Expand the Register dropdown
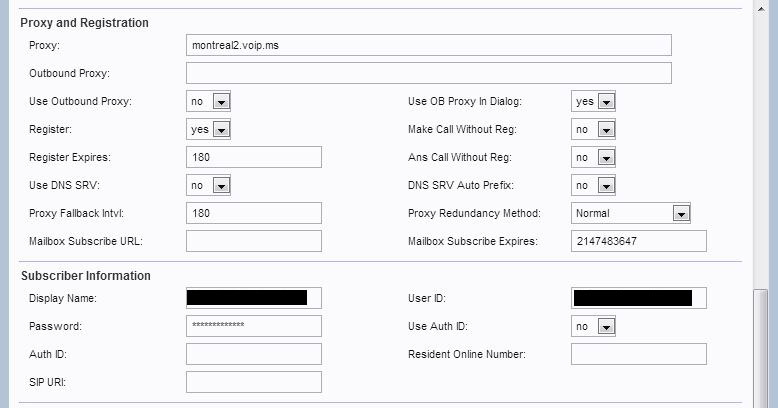This screenshot has height=408, width=778. [209, 129]
